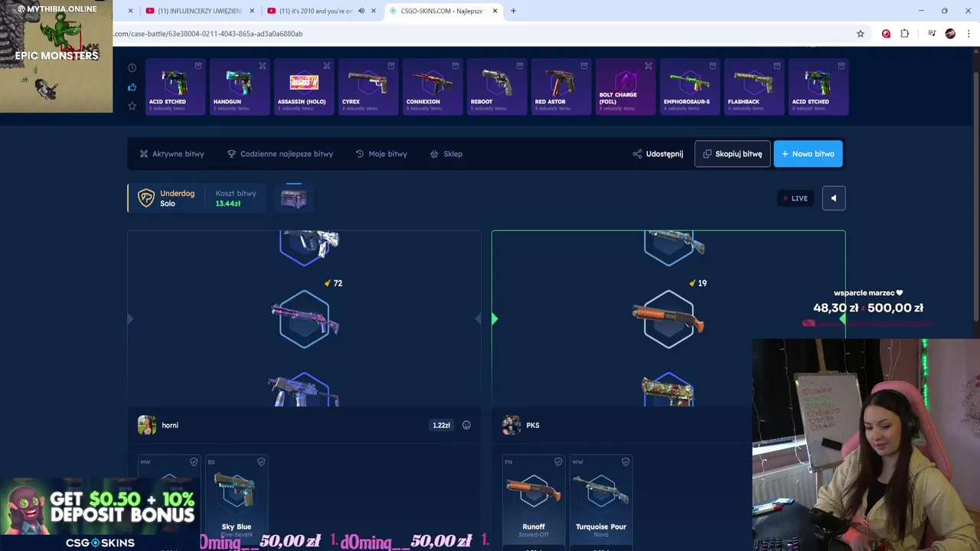Click case icon on Reboot card
This screenshot has width=980, height=551.
pyautogui.click(x=520, y=66)
